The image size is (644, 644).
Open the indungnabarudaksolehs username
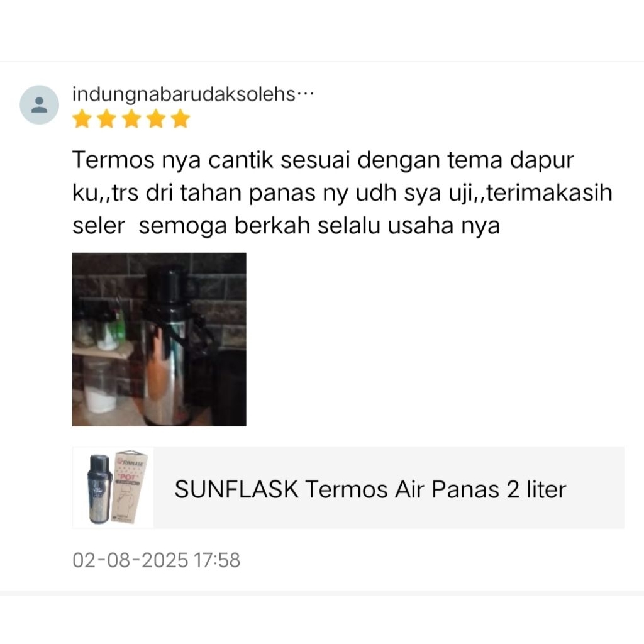tap(184, 95)
